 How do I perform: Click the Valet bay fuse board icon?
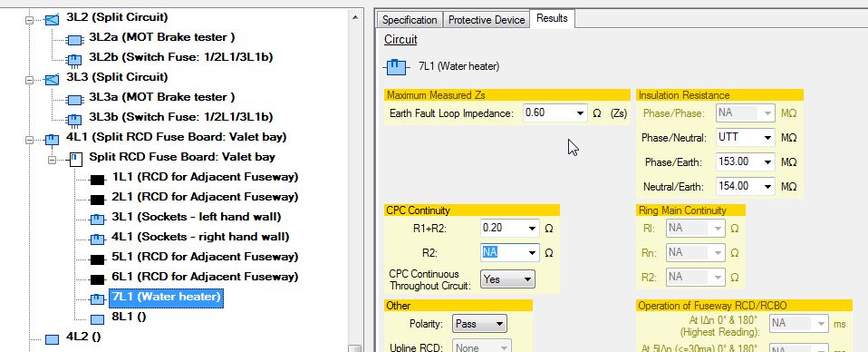[74, 160]
